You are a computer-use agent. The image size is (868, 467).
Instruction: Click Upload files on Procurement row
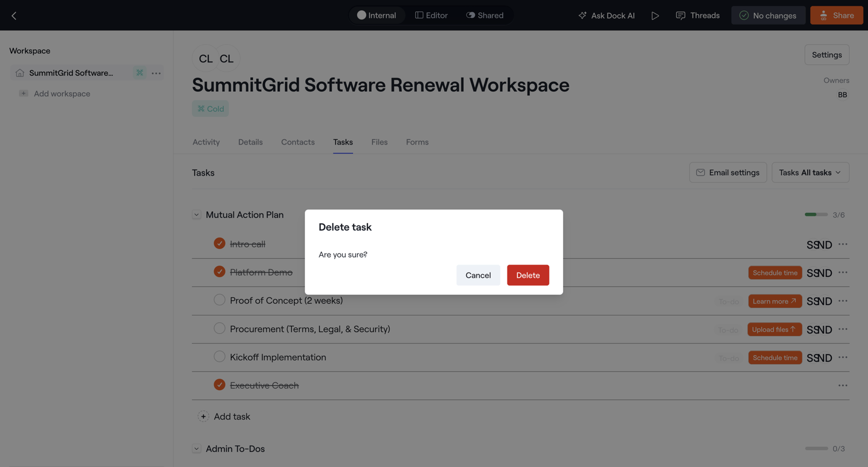[x=774, y=329]
